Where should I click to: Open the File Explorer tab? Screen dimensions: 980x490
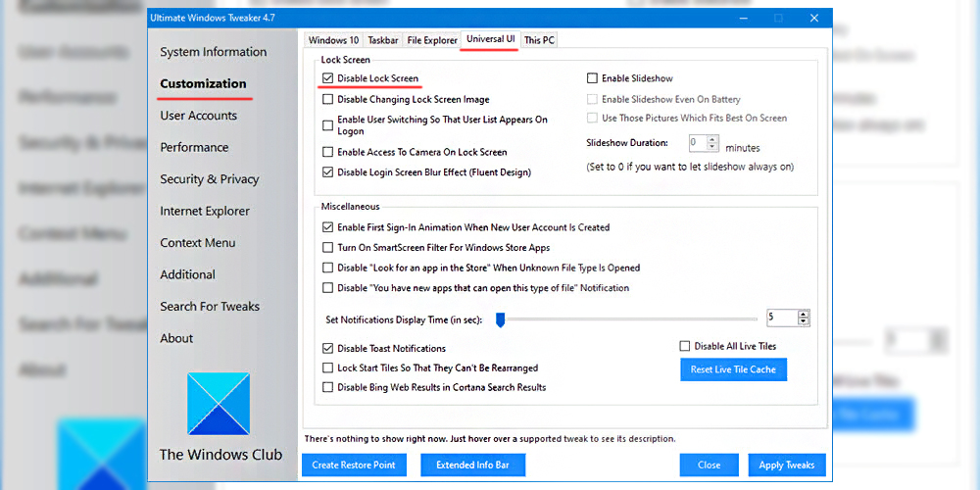432,40
